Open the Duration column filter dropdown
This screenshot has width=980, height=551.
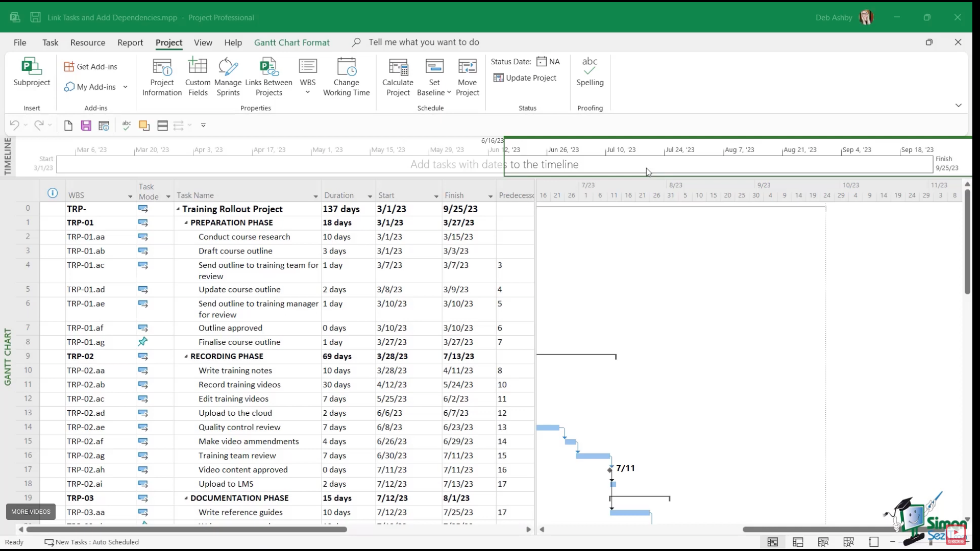tap(370, 196)
